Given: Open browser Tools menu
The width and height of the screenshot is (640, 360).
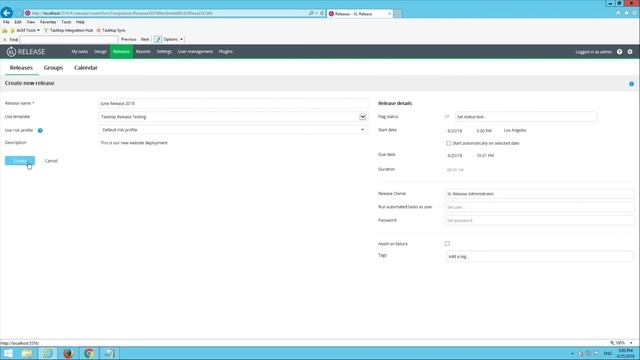Looking at the screenshot, I should click(66, 22).
